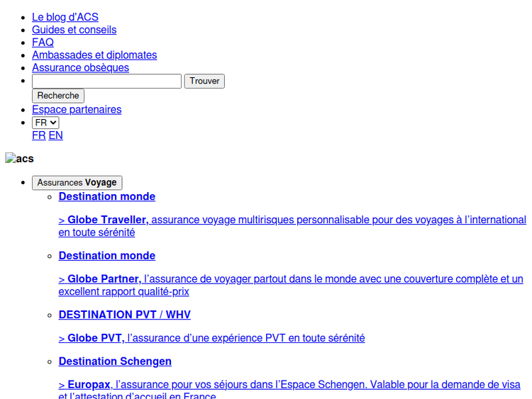
Task: Expand the Assurances Voyage menu button
Action: tap(77, 183)
